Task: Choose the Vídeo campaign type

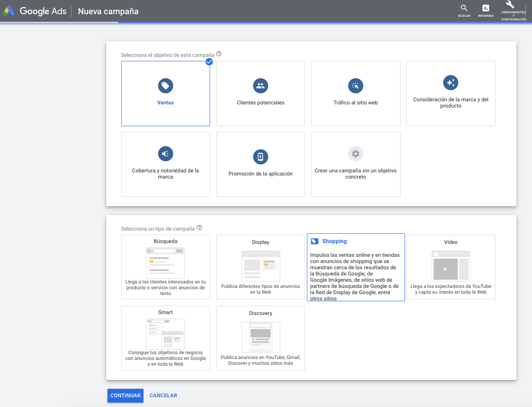Action: coord(450,267)
